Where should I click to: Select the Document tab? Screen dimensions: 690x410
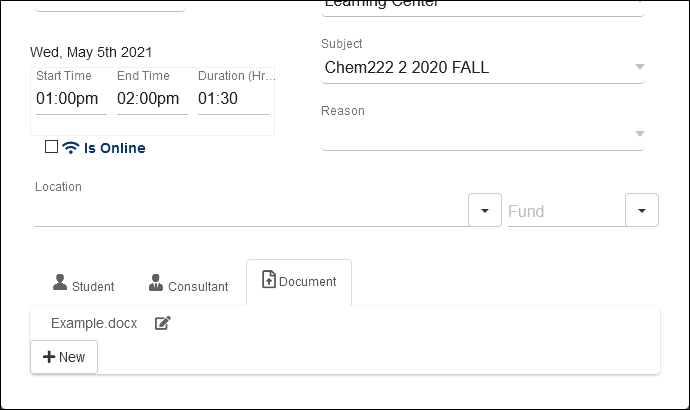pos(299,282)
